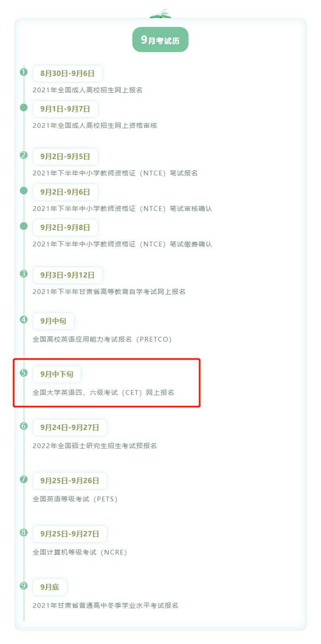Screen dimensions: 321x644
Task: Open 2022年全国硕士研究生招生考试预报名 entry
Action: (x=95, y=446)
